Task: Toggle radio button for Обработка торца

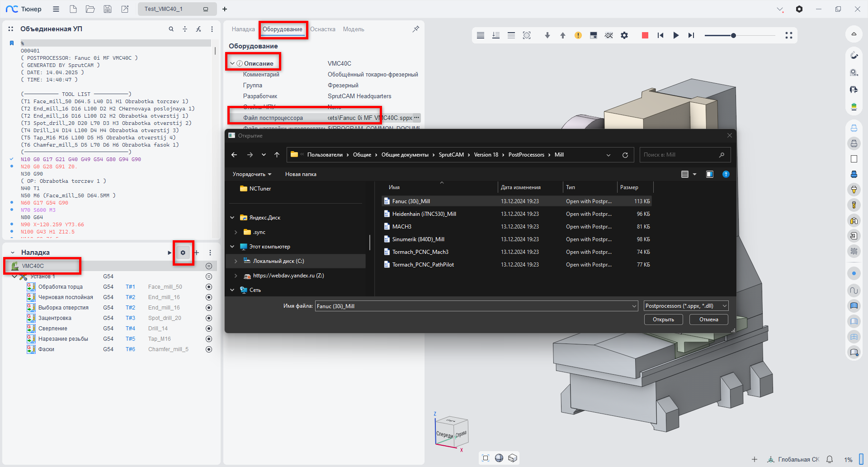Action: tap(209, 287)
